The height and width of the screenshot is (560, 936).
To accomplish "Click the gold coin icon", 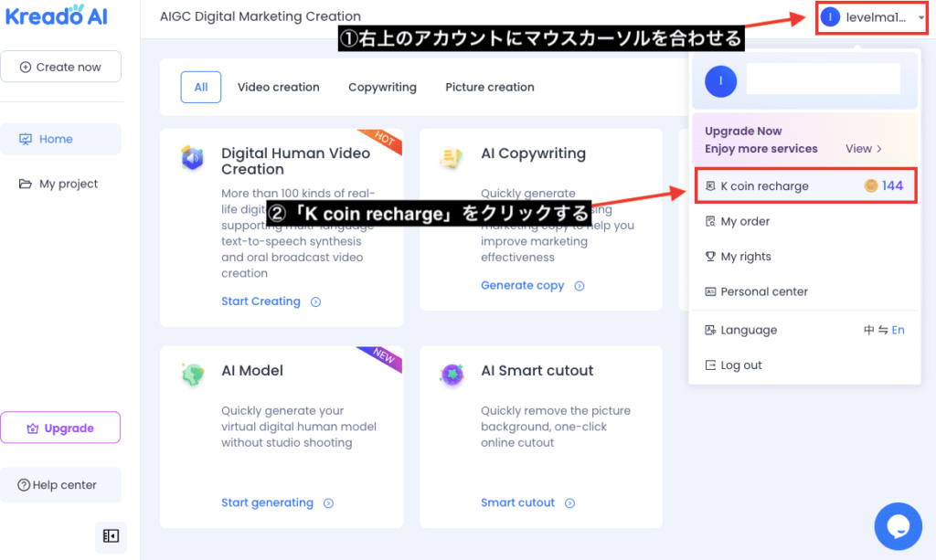I will click(x=871, y=186).
